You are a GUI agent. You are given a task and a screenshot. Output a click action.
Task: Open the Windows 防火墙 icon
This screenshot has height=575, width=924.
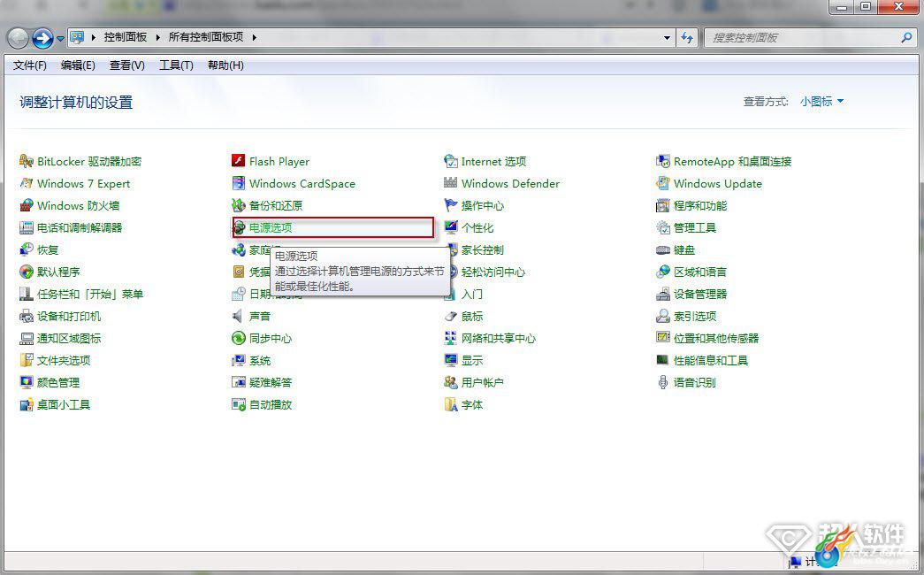[26, 205]
